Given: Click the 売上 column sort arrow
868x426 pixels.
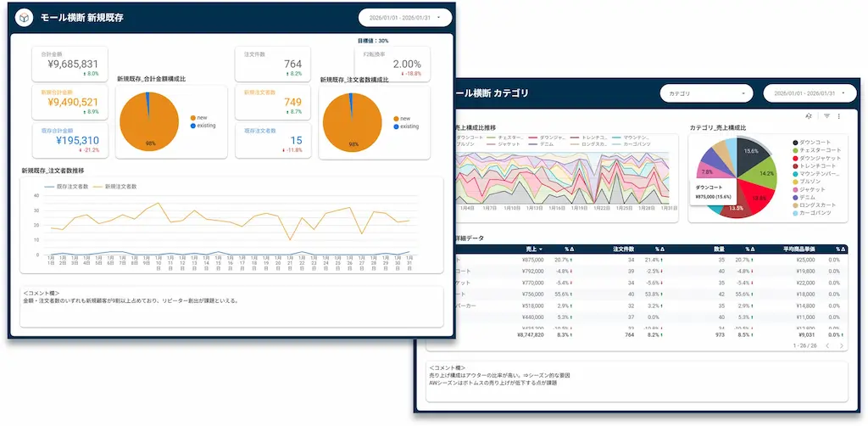Looking at the screenshot, I should tap(540, 249).
